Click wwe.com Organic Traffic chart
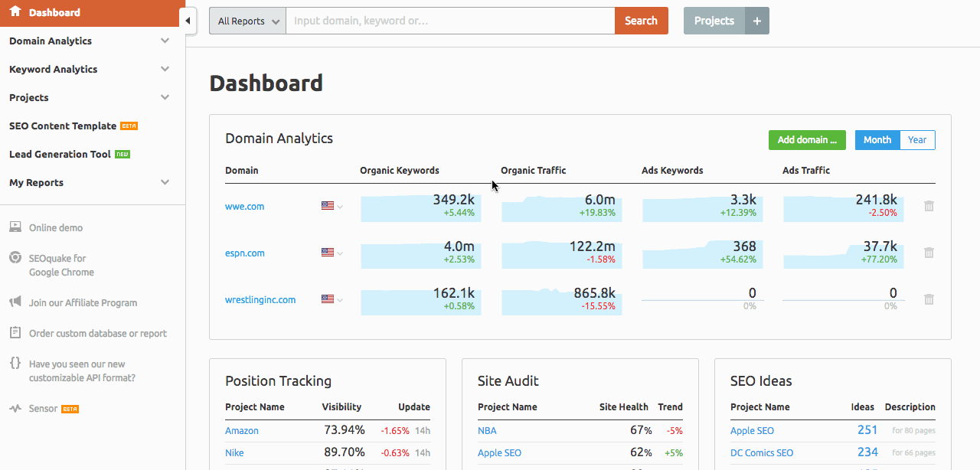 point(561,207)
